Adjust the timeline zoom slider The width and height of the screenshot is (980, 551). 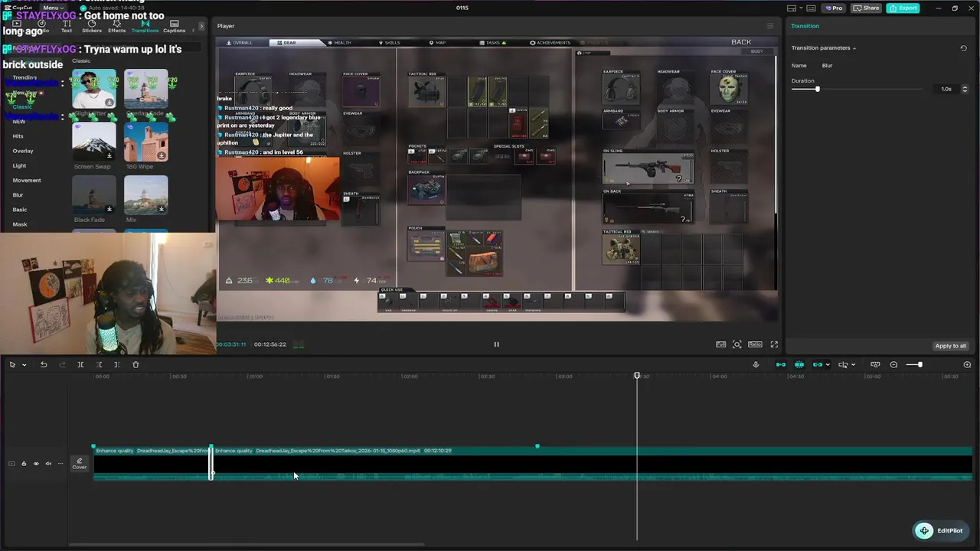click(920, 365)
